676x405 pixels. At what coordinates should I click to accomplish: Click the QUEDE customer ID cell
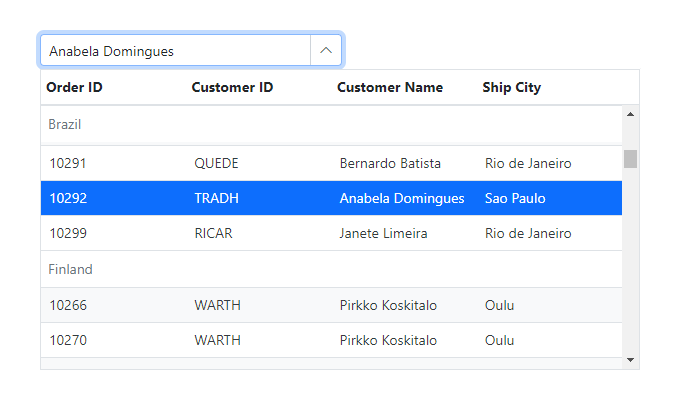(x=216, y=163)
